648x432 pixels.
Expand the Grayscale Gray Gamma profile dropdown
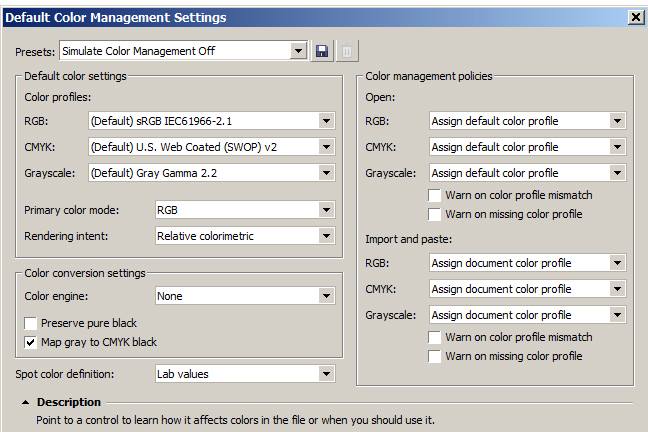point(326,173)
